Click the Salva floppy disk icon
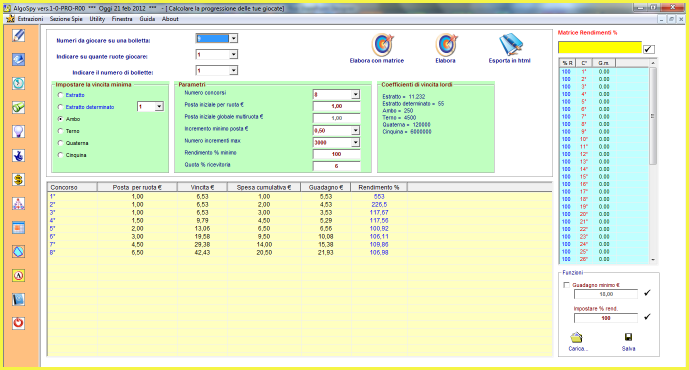The image size is (689, 370). click(x=628, y=337)
